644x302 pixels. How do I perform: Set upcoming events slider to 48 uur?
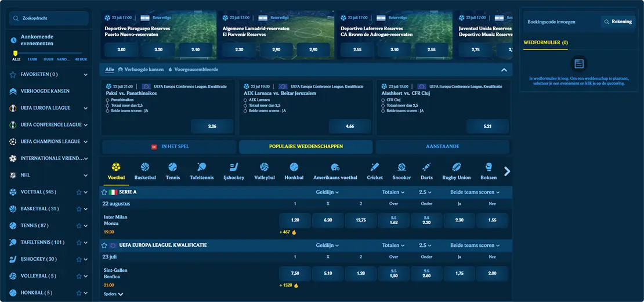pos(81,59)
